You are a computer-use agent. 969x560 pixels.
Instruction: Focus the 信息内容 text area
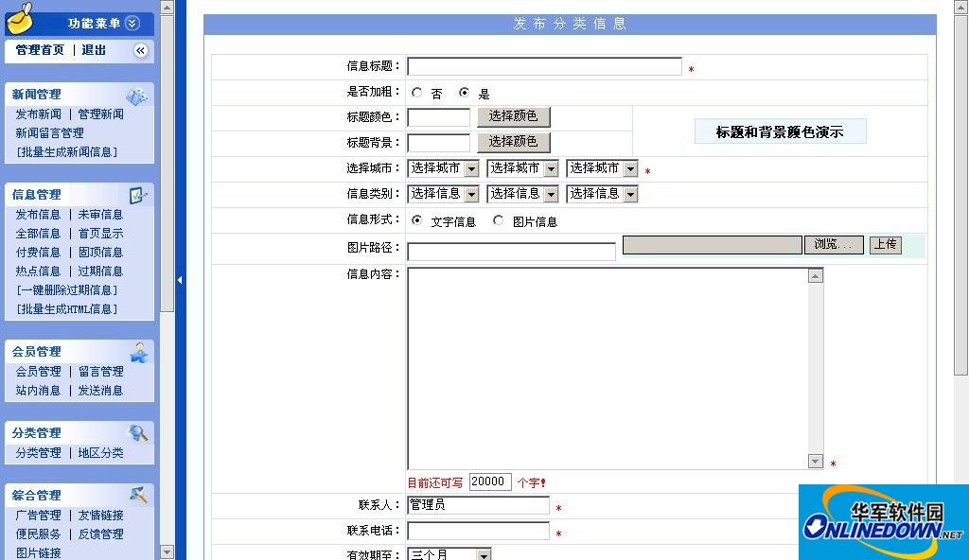tap(608, 368)
